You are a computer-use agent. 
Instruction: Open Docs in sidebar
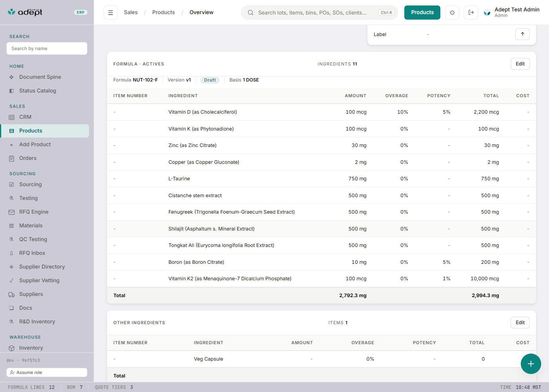point(45,308)
